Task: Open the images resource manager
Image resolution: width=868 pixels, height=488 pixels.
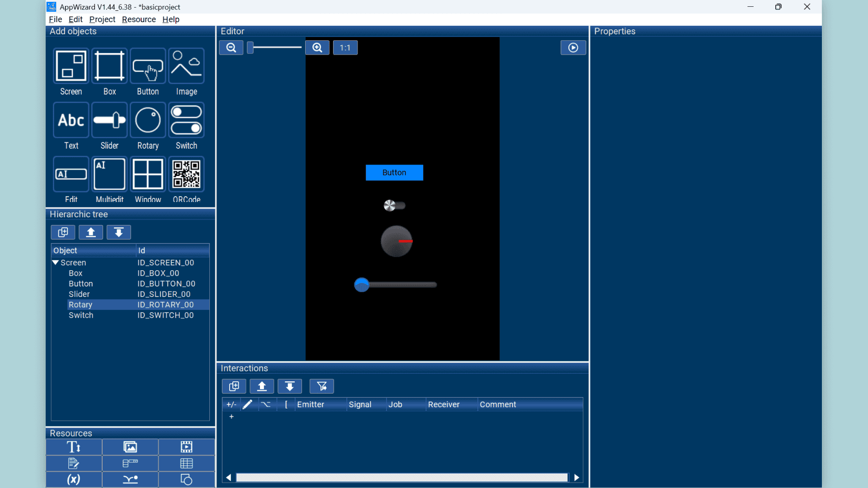Action: pos(130,447)
